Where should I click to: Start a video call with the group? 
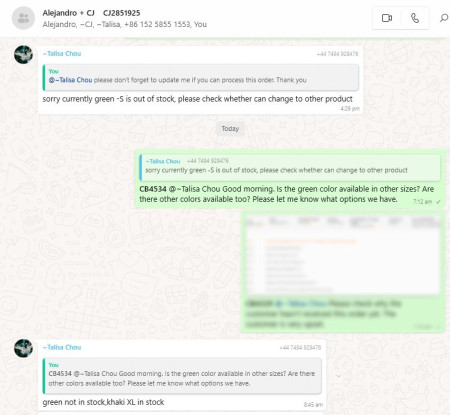coord(386,18)
